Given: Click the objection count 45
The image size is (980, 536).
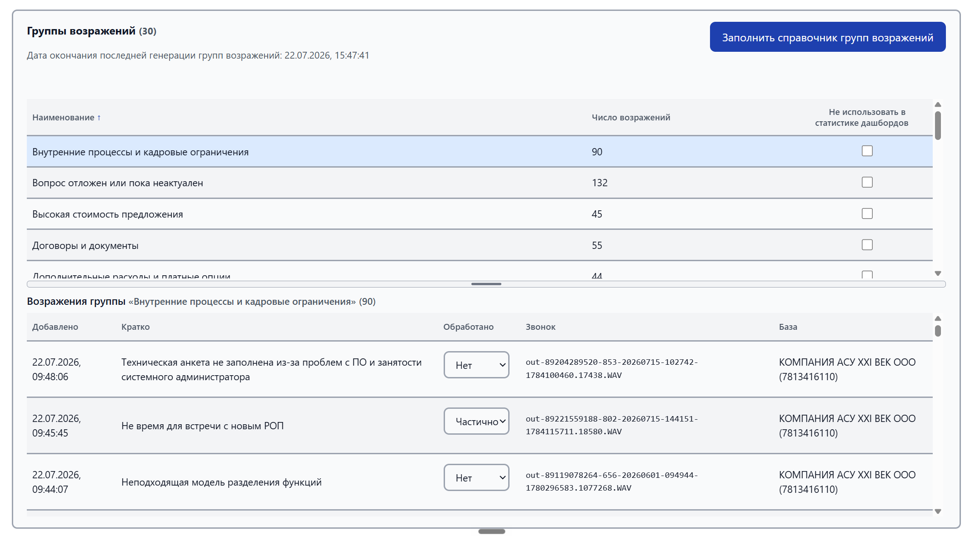Looking at the screenshot, I should [597, 214].
